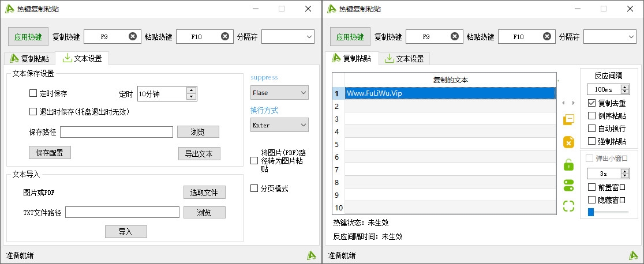Open the 分隔符 dropdown in left window
This screenshot has height=264, width=644.
tap(287, 36)
